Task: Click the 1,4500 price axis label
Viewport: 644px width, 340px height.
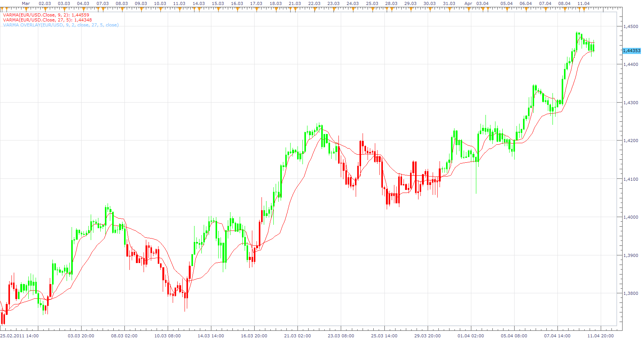Action: click(x=631, y=26)
